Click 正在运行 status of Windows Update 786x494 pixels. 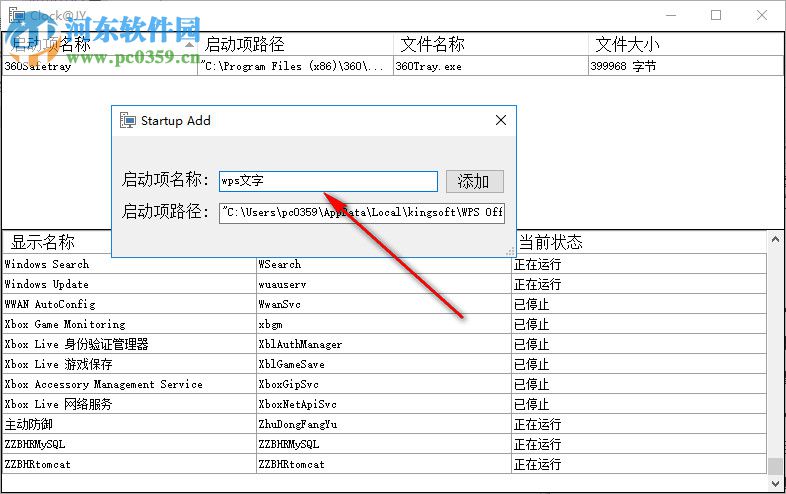639,284
